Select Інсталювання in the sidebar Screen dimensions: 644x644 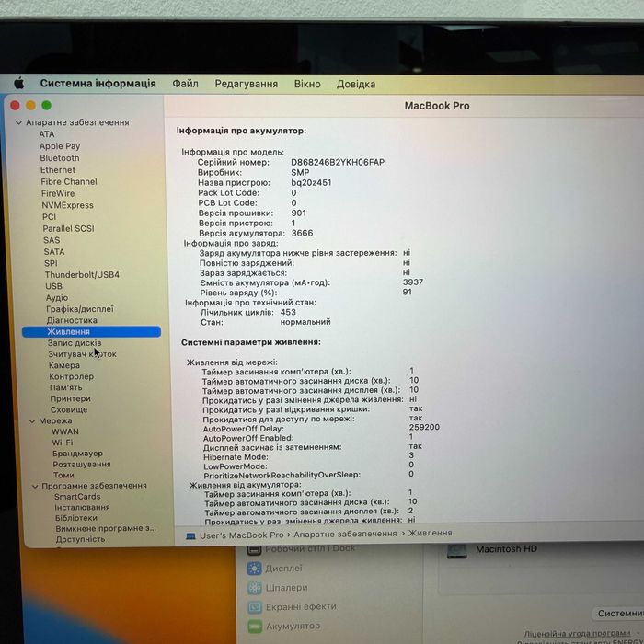[x=82, y=507]
